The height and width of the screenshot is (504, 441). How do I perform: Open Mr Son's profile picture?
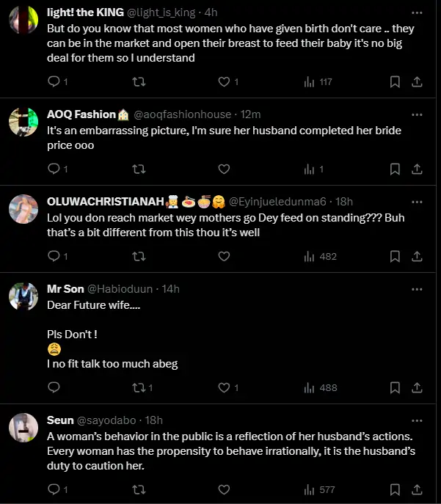coord(23,296)
